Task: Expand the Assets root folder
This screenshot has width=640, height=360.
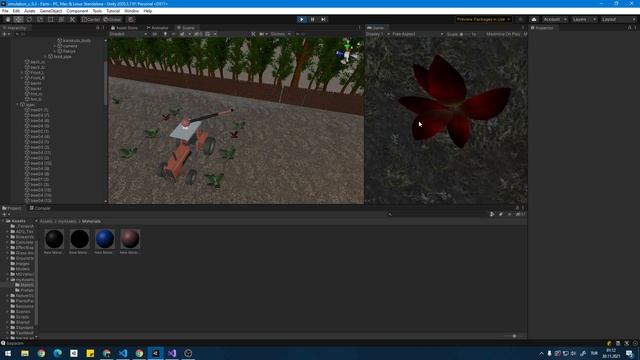Action: tap(3, 221)
